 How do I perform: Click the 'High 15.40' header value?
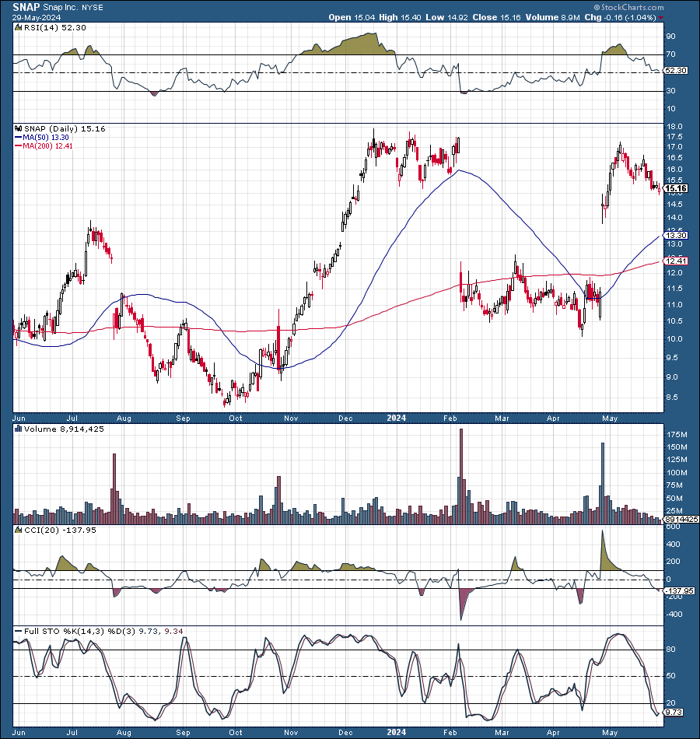tap(400, 17)
